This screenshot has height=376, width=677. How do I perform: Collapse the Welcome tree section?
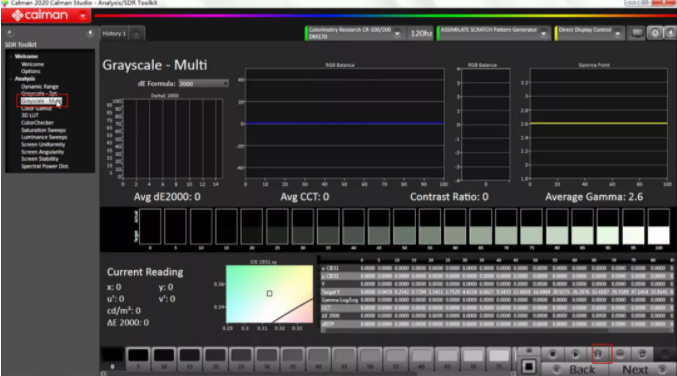[11, 57]
